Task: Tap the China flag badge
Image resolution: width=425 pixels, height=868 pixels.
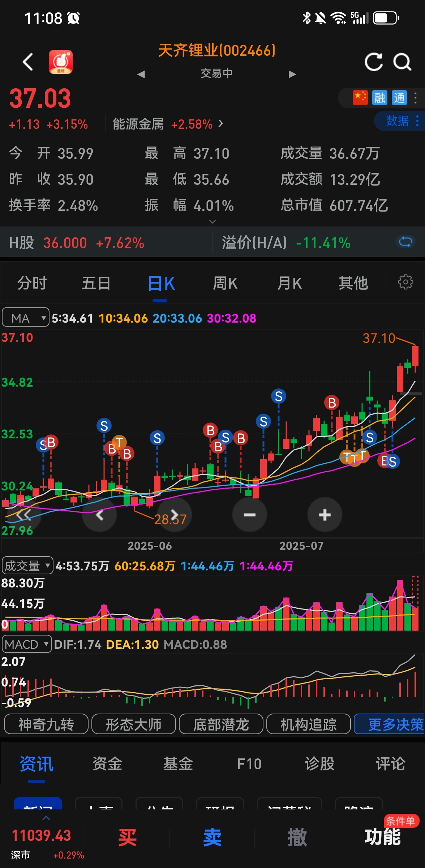Action: (x=360, y=98)
